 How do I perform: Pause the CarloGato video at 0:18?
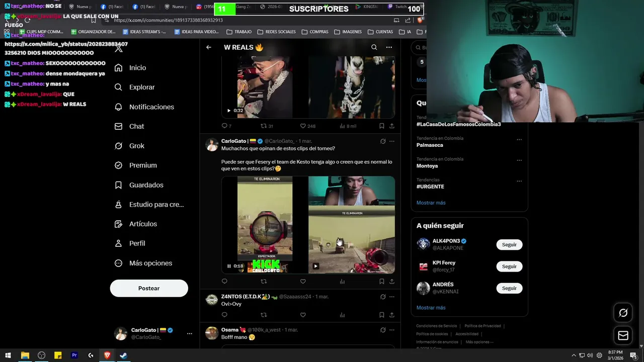(x=229, y=266)
